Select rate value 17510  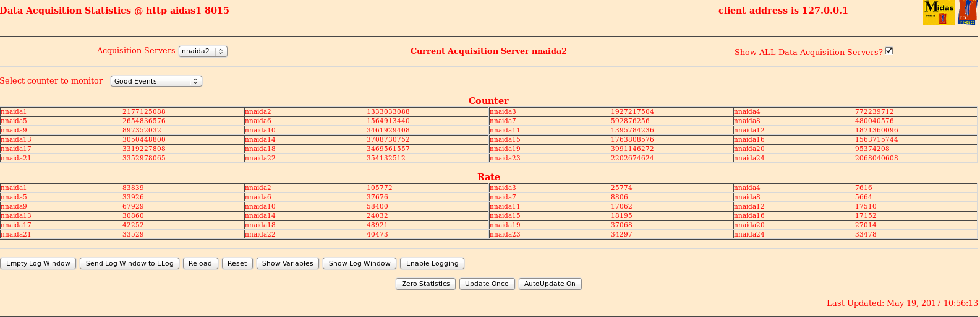[x=866, y=207]
